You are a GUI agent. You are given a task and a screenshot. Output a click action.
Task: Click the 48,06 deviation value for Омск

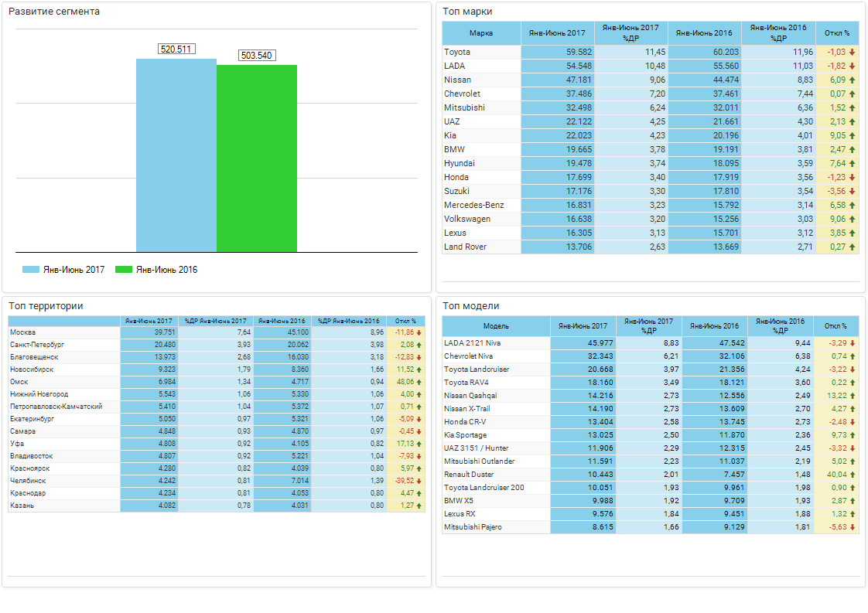pos(405,382)
